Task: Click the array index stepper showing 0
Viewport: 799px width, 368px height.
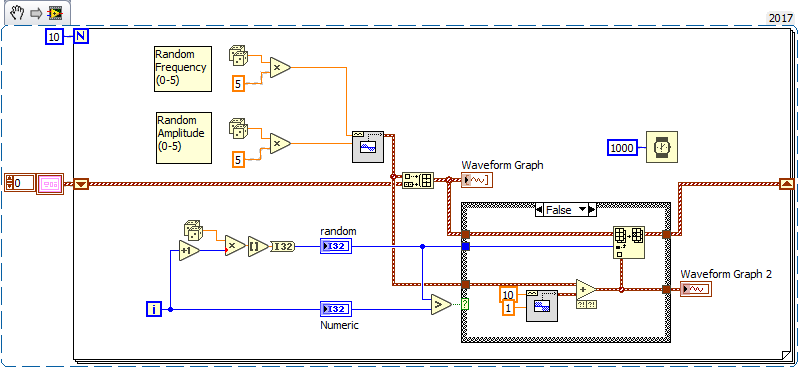Action: point(19,182)
